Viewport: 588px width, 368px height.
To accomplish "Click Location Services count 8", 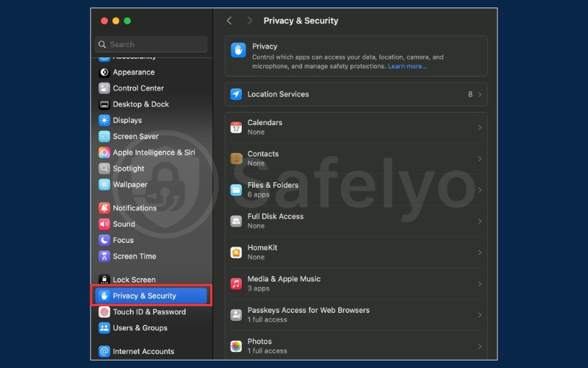I will [470, 94].
